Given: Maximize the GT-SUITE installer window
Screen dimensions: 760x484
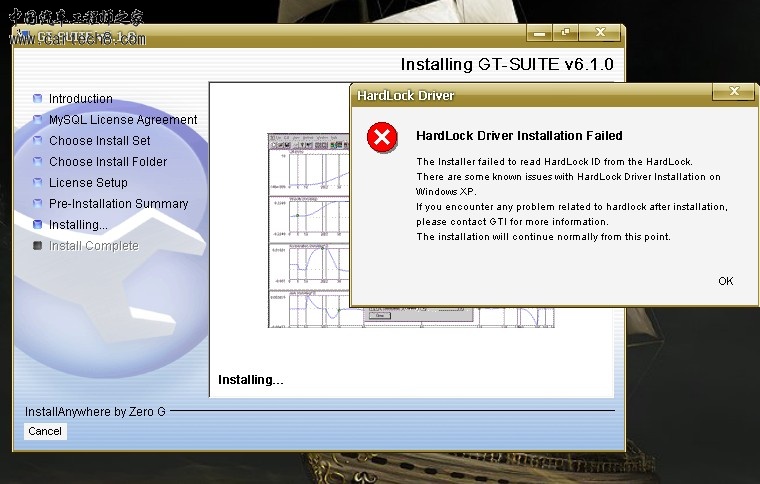Looking at the screenshot, I should pos(566,33).
